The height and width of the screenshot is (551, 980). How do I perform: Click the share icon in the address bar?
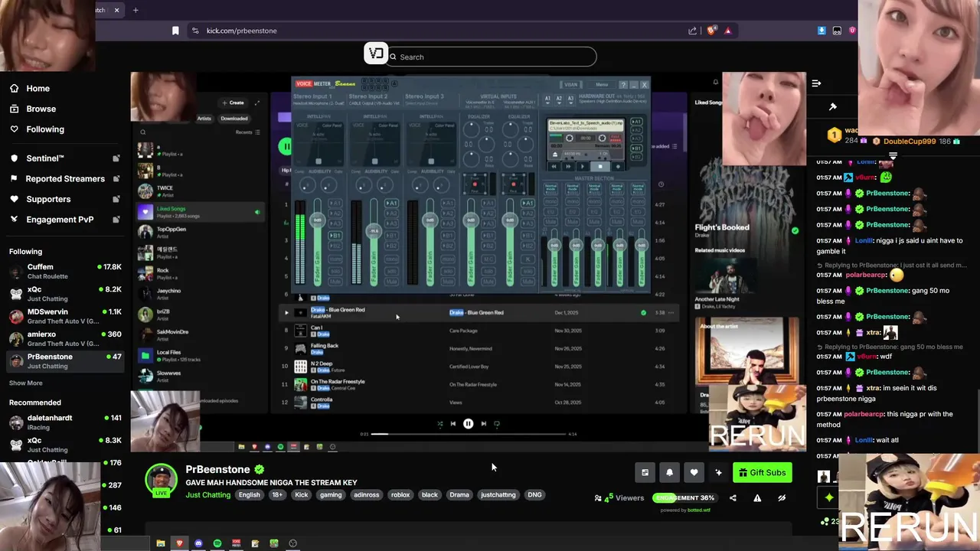pyautogui.click(x=693, y=31)
